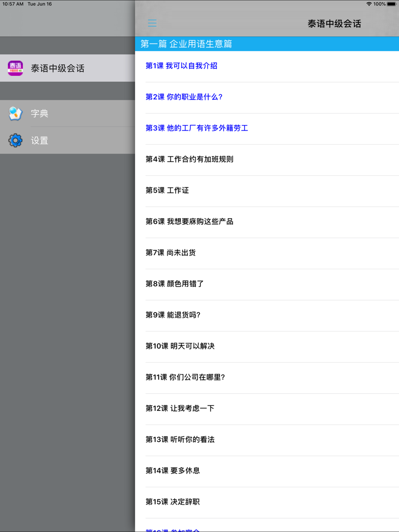Click the 泰语中级会话 title in navigation bar
This screenshot has width=399, height=532.
point(334,24)
